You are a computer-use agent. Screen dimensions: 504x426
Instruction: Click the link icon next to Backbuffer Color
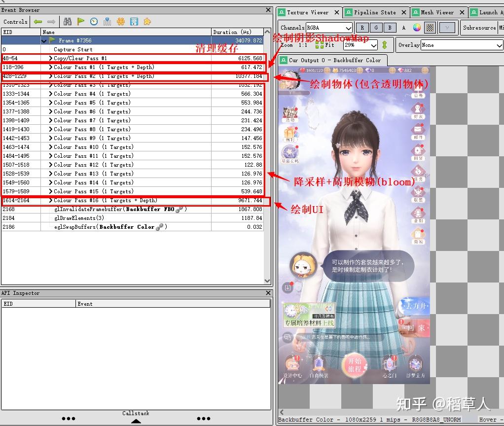pyautogui.click(x=159, y=227)
